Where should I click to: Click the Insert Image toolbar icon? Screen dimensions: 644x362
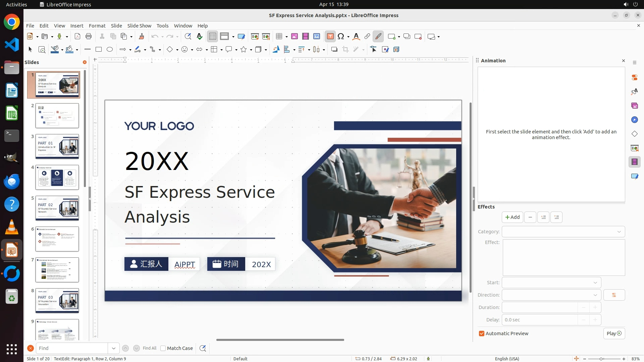294,37
